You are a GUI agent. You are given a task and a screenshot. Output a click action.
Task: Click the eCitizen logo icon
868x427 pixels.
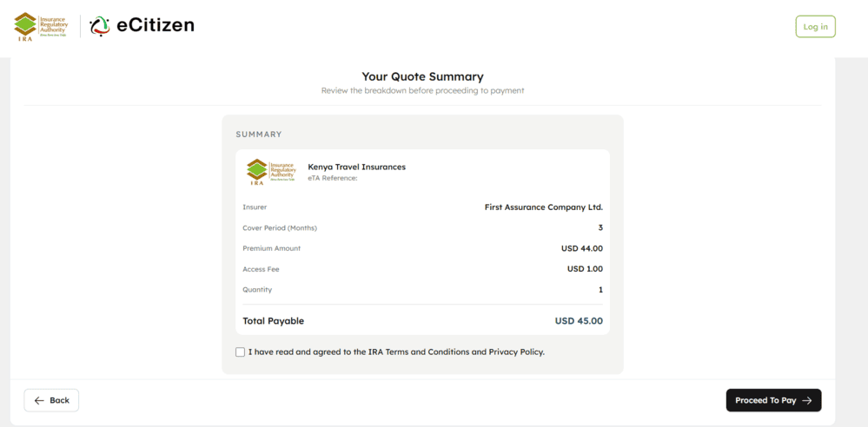click(100, 26)
